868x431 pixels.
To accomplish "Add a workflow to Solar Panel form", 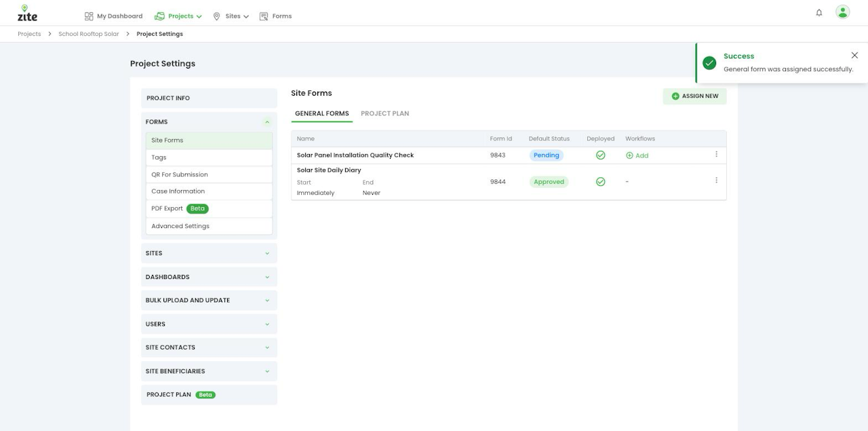I will 637,155.
